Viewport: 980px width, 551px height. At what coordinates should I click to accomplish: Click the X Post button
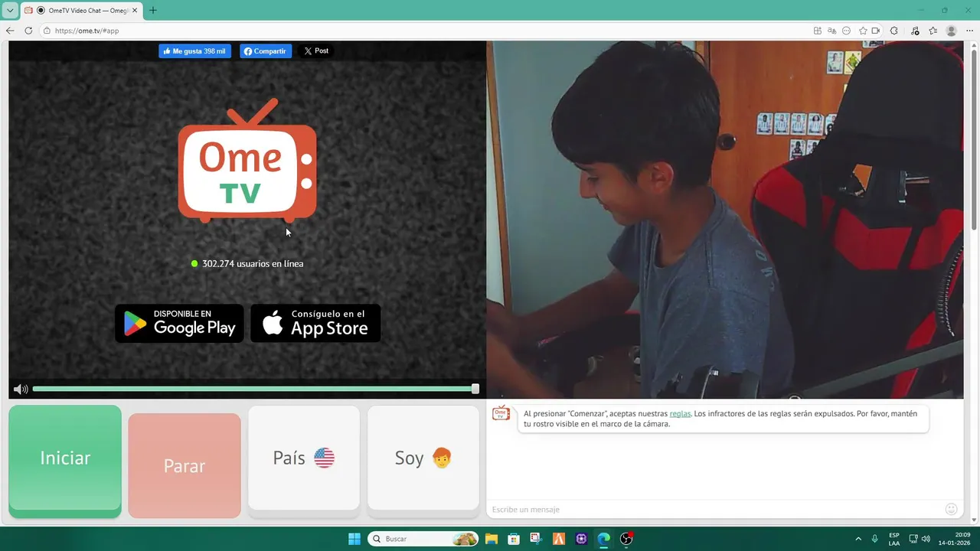(316, 51)
